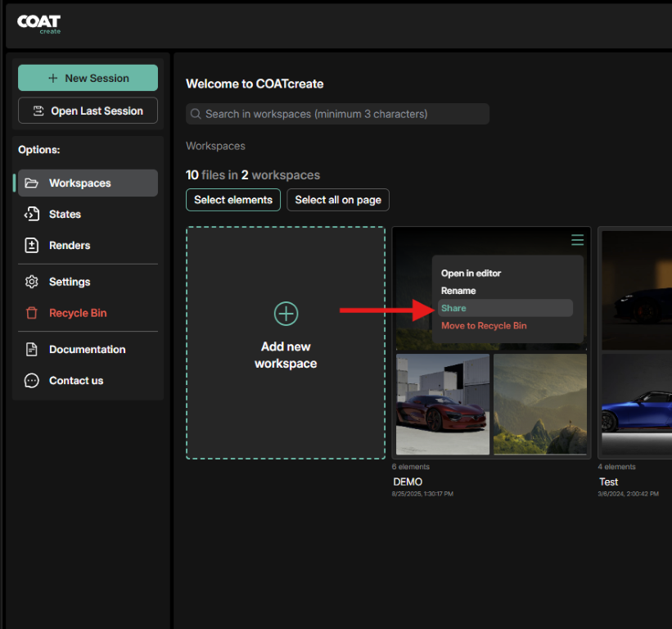Select Share in the workspace menu
The width and height of the screenshot is (672, 629).
click(x=454, y=308)
